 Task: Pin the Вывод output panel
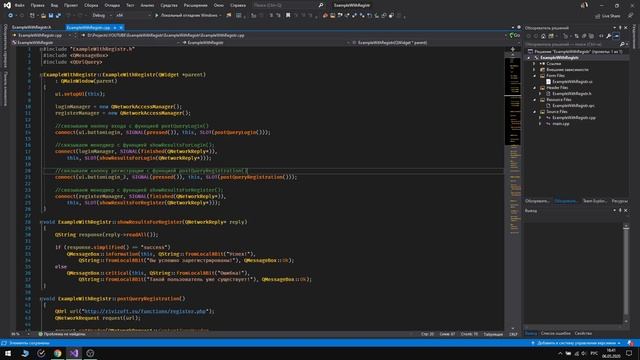(620, 211)
